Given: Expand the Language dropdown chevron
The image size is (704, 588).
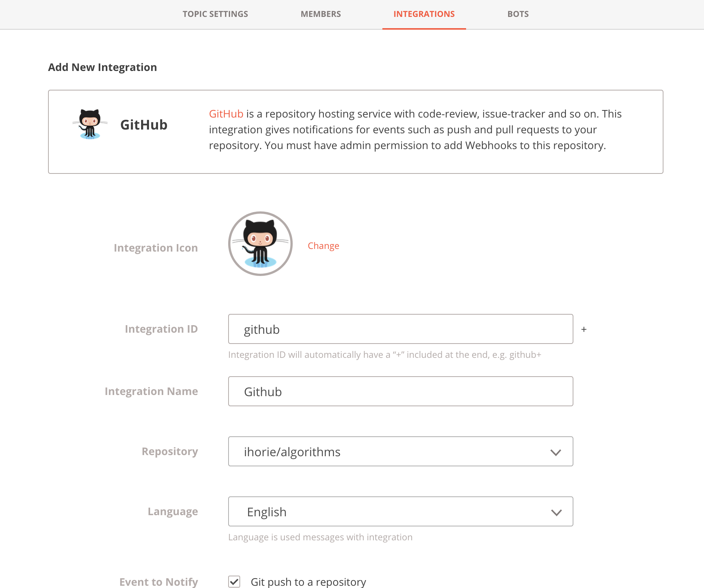Looking at the screenshot, I should 556,513.
